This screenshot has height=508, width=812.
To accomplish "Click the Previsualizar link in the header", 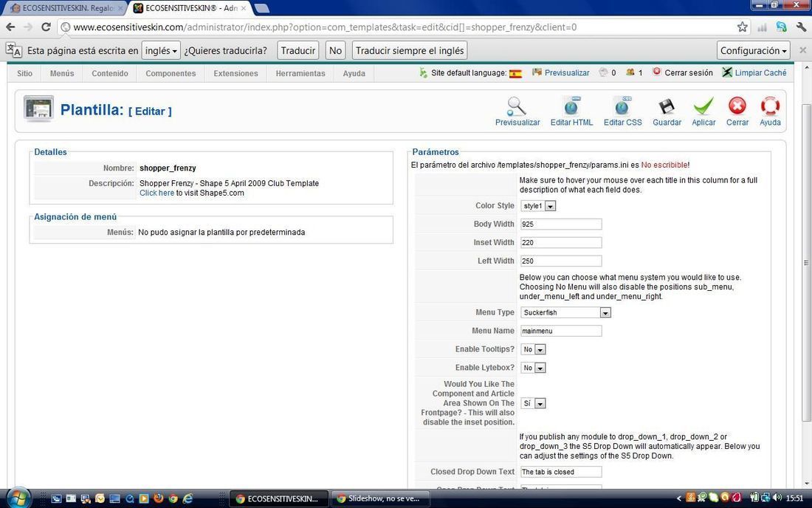I will pyautogui.click(x=566, y=73).
